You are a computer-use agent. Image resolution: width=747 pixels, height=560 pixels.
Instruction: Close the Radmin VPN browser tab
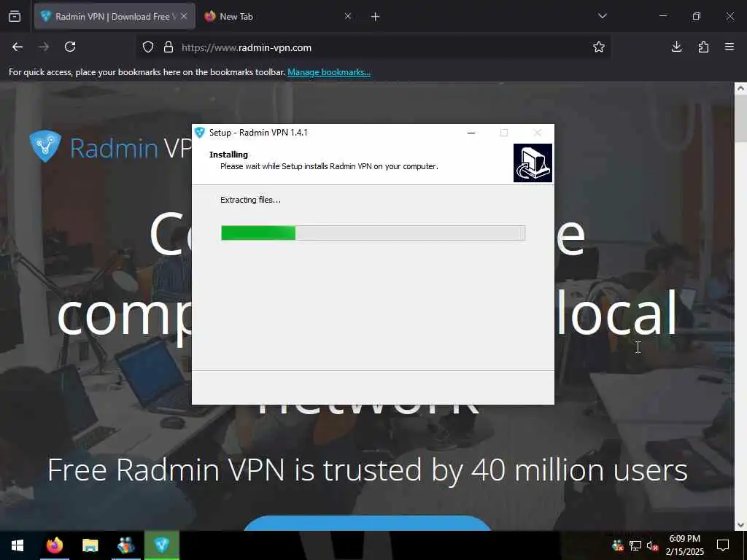[x=184, y=16]
